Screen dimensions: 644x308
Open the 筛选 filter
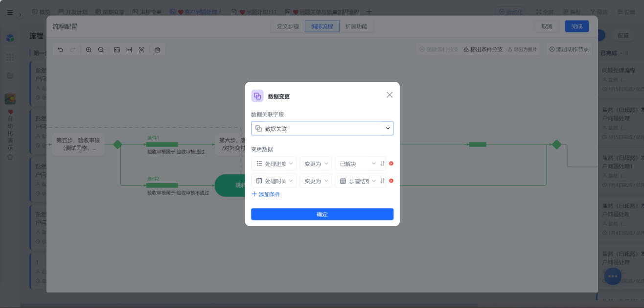(x=599, y=12)
